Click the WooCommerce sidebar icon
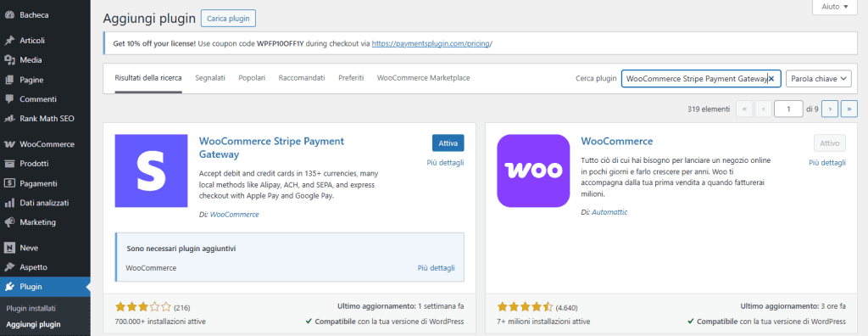 (x=8, y=144)
